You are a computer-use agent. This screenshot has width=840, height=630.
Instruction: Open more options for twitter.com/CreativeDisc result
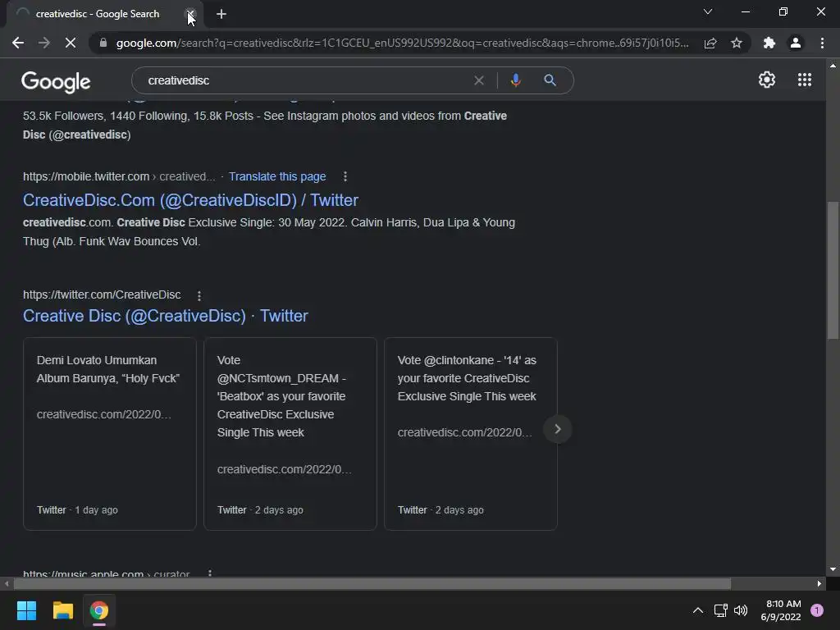coord(199,295)
